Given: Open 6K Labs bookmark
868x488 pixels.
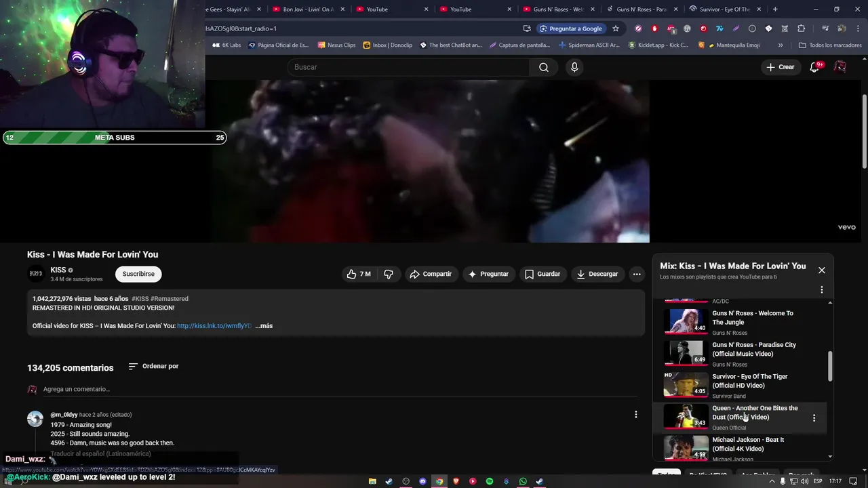Looking at the screenshot, I should click(x=226, y=45).
